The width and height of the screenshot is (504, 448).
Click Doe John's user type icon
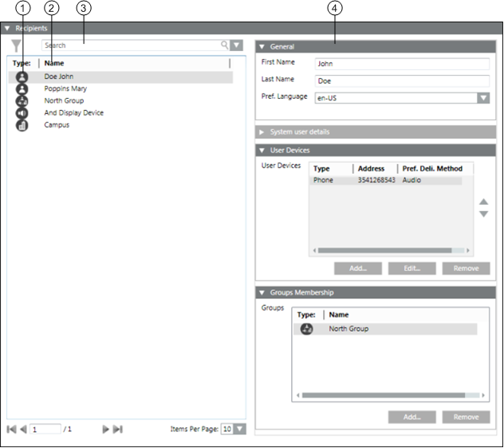22,77
